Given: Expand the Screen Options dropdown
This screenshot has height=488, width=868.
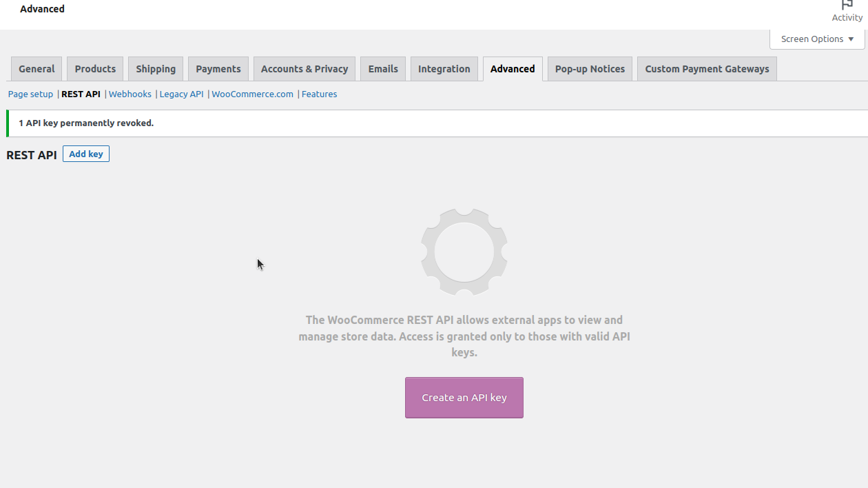Looking at the screenshot, I should click(817, 39).
